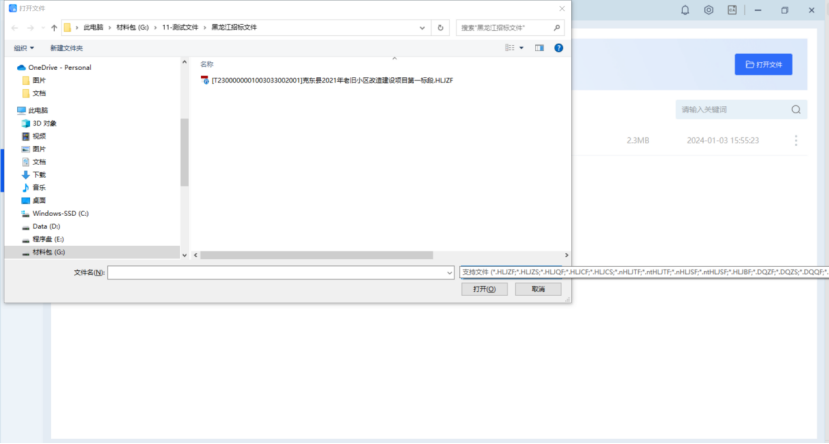Go up one folder level arrow
The width and height of the screenshot is (829, 444).
[x=54, y=28]
